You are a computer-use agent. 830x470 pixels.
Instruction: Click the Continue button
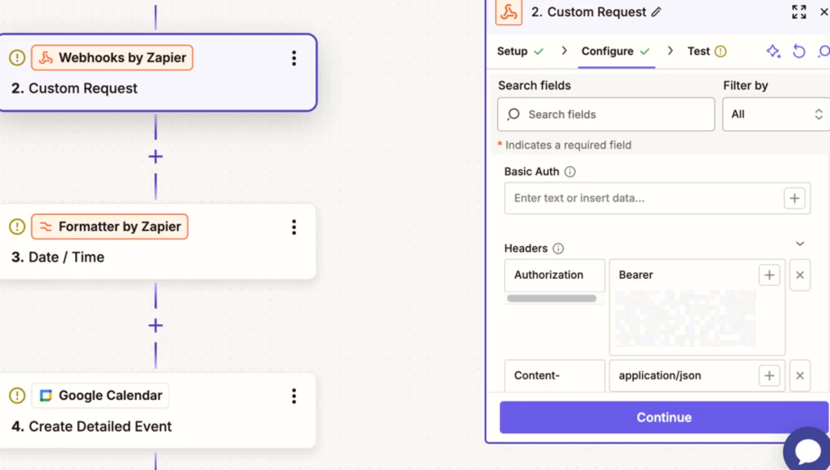(664, 417)
